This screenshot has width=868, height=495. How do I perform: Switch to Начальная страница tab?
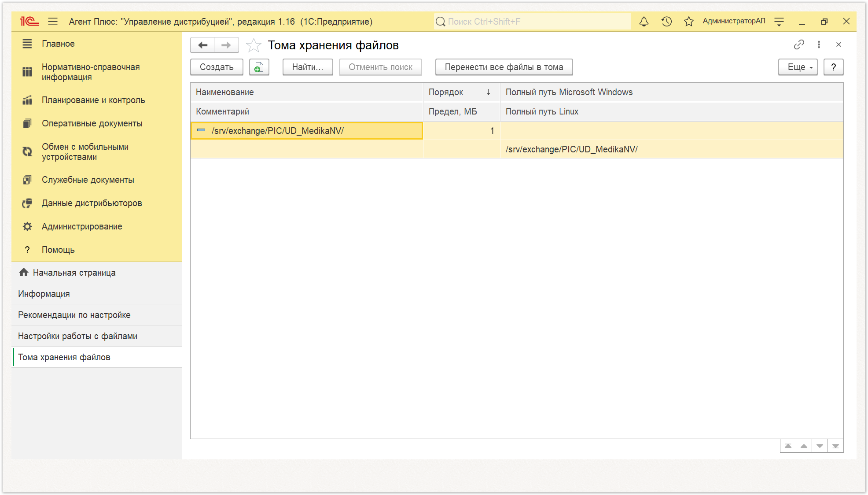(96, 273)
